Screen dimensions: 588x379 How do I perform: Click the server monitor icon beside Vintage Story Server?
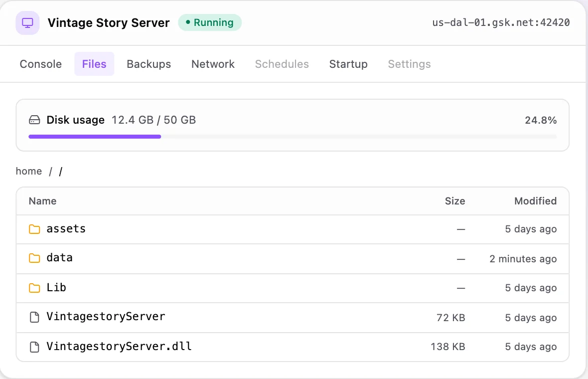(x=27, y=23)
